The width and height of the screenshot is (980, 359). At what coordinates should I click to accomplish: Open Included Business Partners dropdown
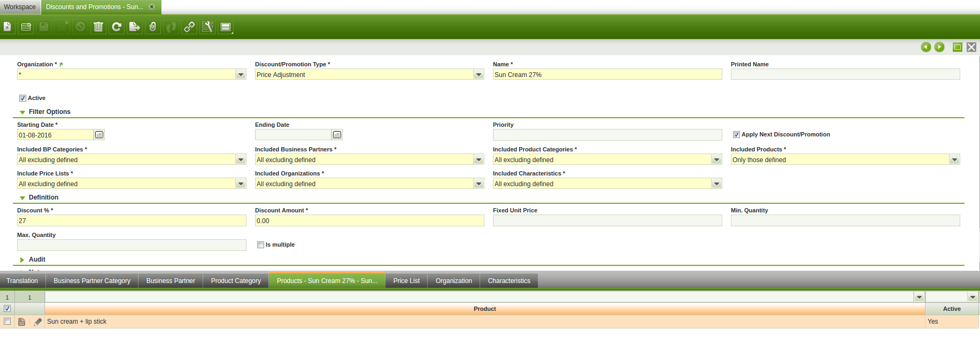(x=479, y=159)
